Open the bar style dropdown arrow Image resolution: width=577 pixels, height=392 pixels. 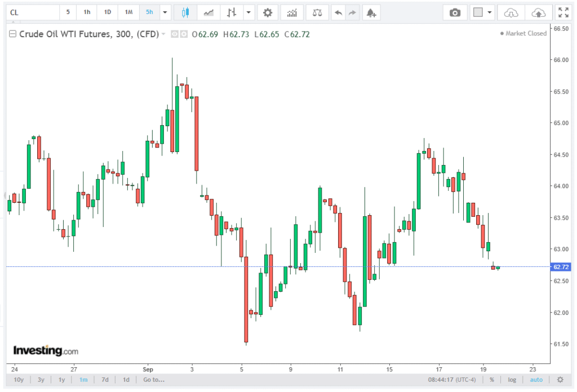pos(247,12)
